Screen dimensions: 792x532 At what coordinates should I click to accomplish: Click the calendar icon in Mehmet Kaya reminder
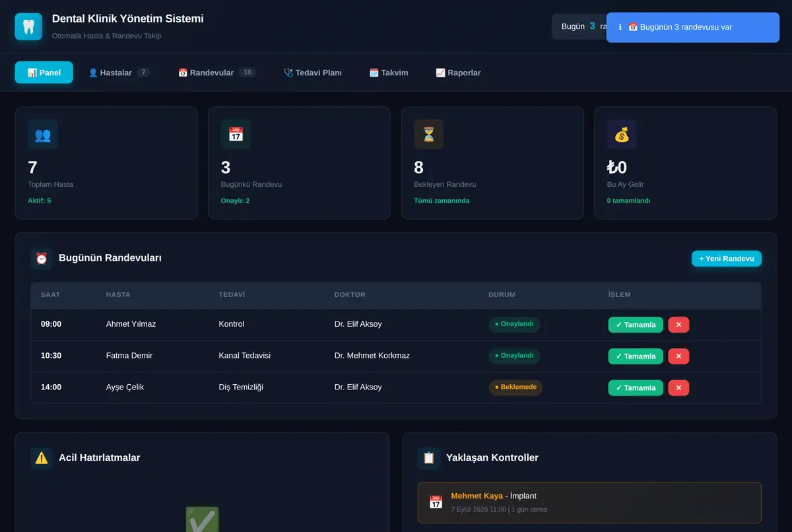(x=436, y=502)
